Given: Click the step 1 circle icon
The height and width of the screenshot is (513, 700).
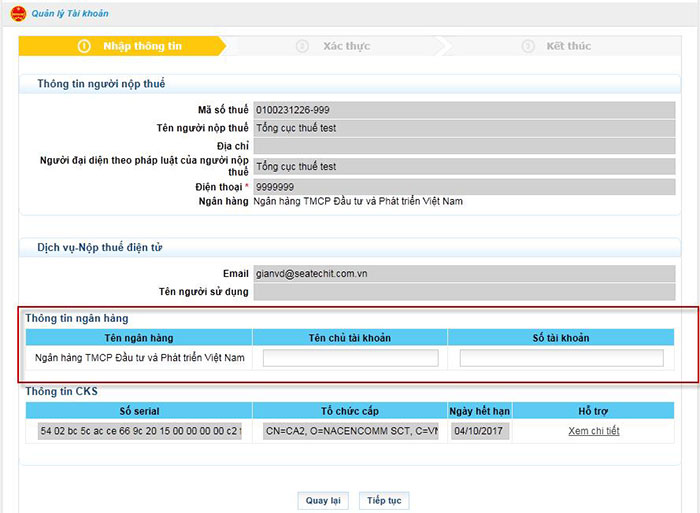Looking at the screenshot, I should click(x=84, y=46).
